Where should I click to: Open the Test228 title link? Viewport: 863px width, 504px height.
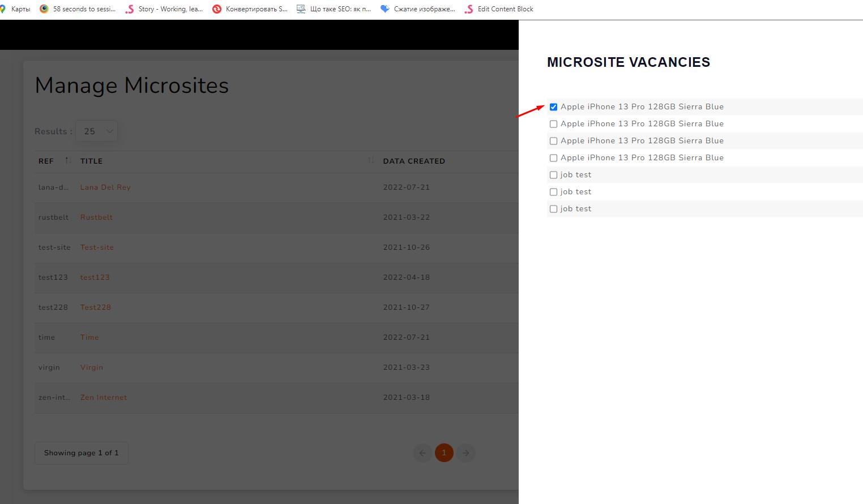[95, 307]
